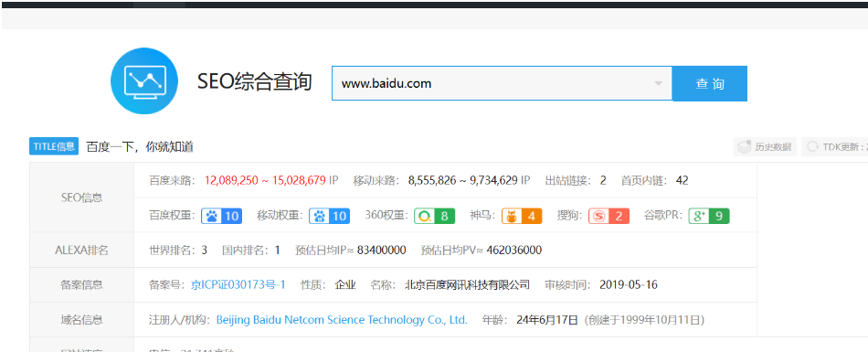Click the 百度权重 paw badge 10
The width and height of the screenshot is (868, 352).
pyautogui.click(x=221, y=216)
